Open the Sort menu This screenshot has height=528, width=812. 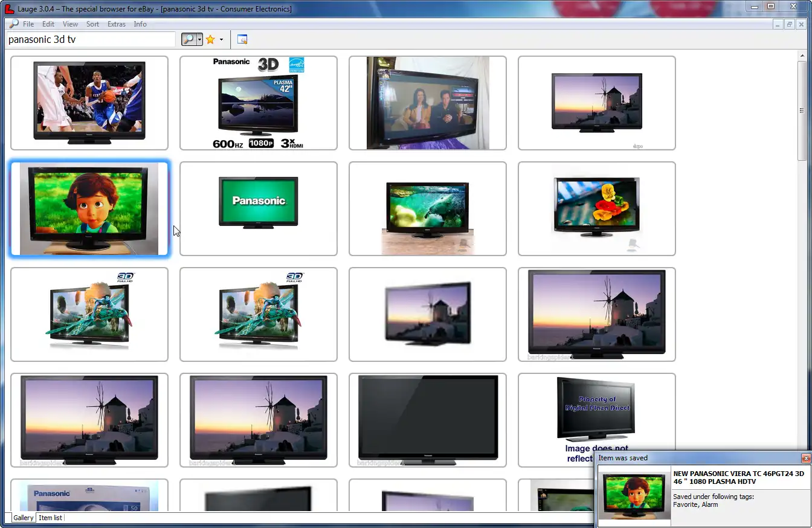[x=92, y=24]
